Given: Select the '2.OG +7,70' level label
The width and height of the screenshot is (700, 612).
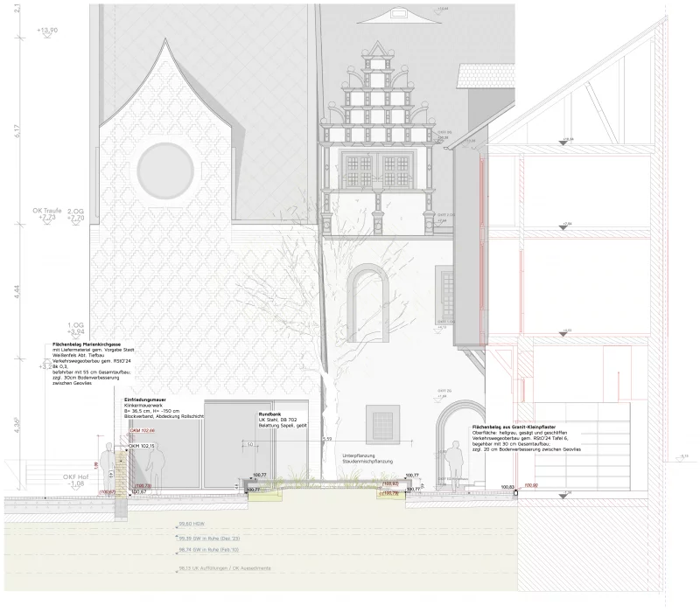Looking at the screenshot, I should coord(75,215).
